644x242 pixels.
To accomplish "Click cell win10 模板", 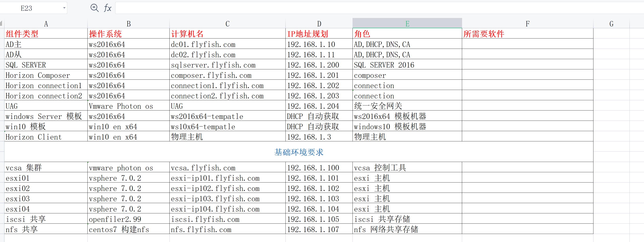I will click(x=46, y=126).
